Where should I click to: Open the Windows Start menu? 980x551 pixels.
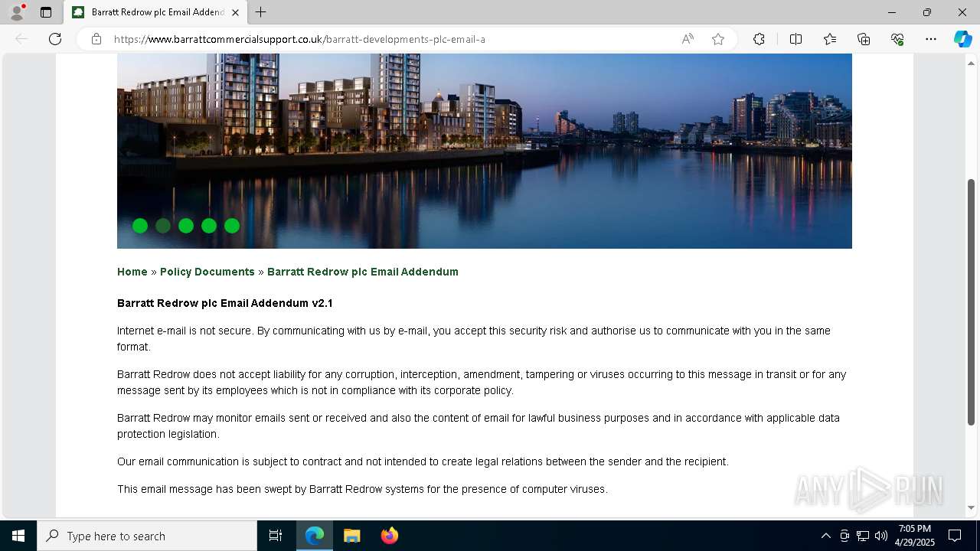click(18, 536)
